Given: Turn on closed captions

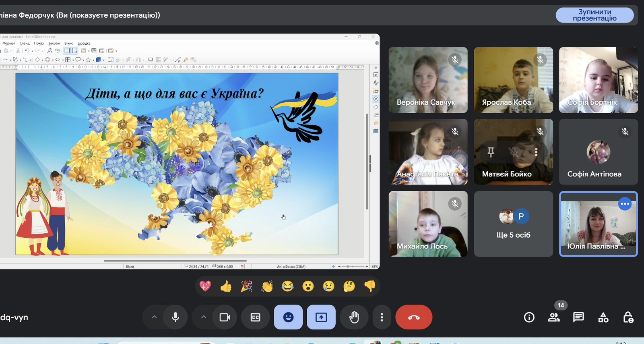Looking at the screenshot, I should point(256,317).
